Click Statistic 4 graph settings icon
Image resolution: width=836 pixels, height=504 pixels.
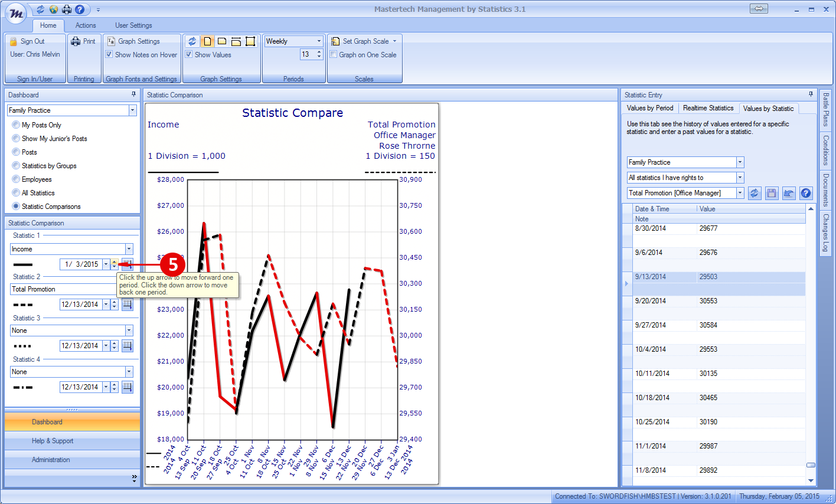tap(128, 387)
